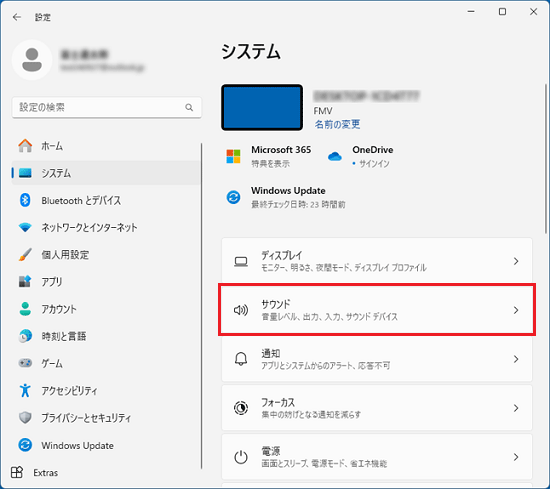
Task: Select 時刻と言語 label in sidebar
Action: pos(64,336)
